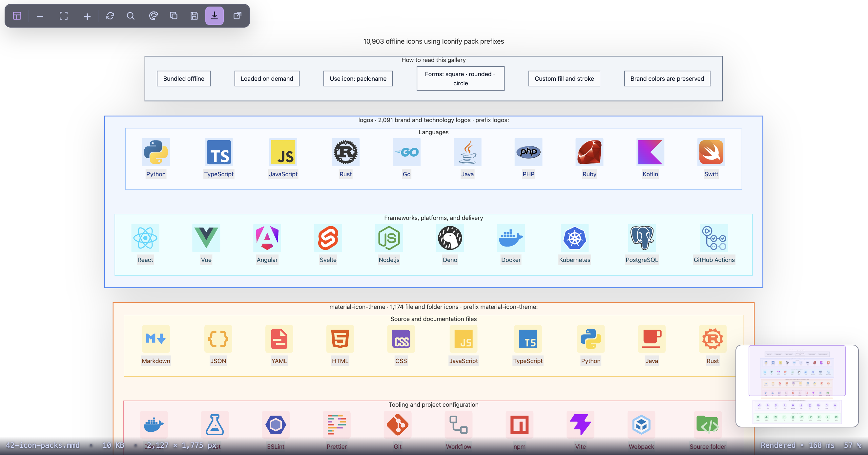The width and height of the screenshot is (868, 455).
Task: Click the minimap overview thumbnail
Action: (797, 386)
